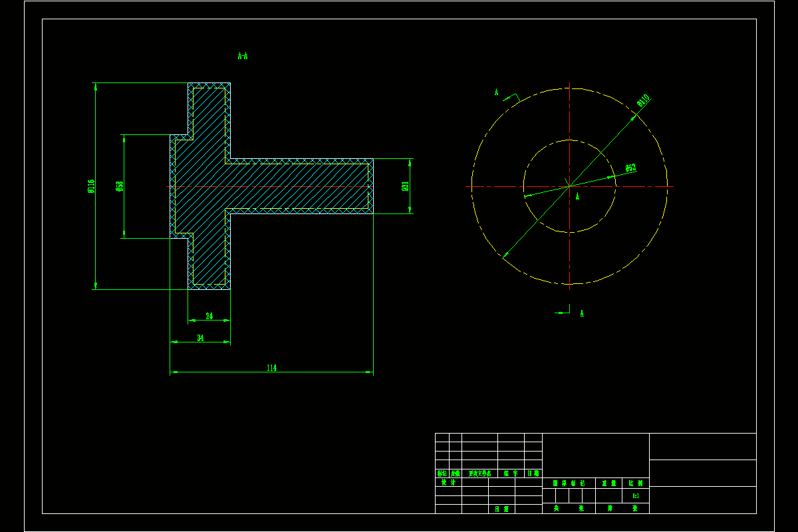Click the 比例 header cell in the title block

tap(636, 483)
